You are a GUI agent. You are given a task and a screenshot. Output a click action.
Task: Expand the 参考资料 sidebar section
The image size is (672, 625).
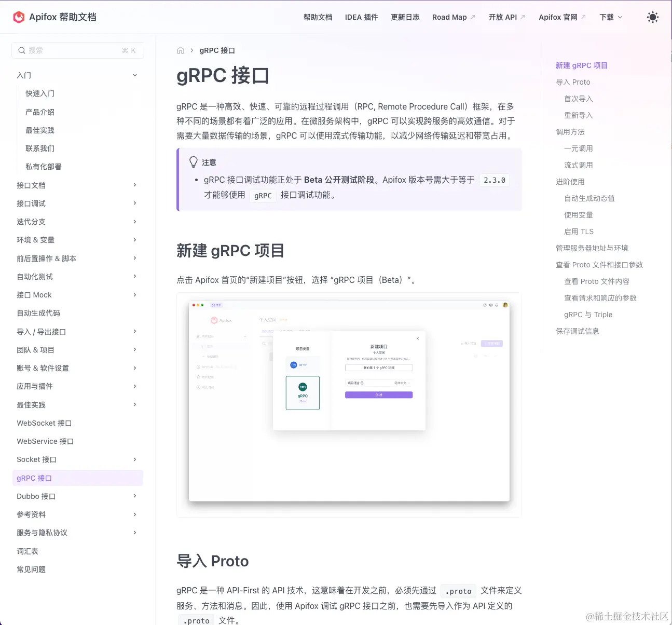(78, 514)
